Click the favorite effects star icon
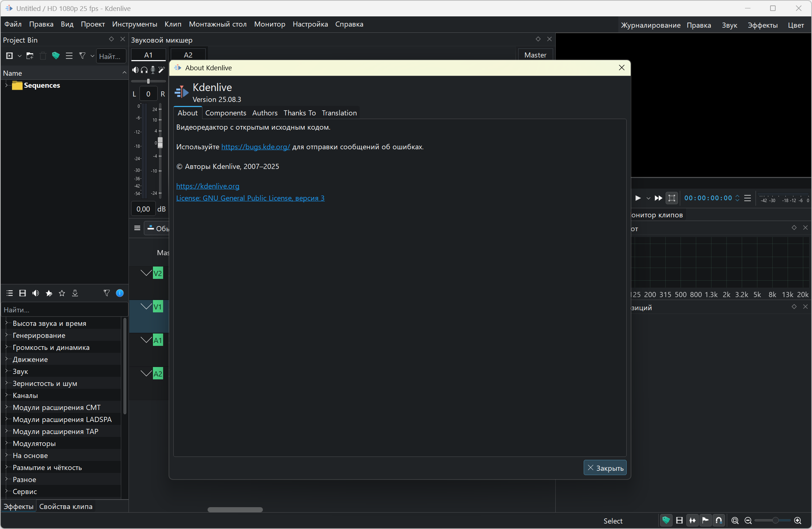 click(x=62, y=293)
